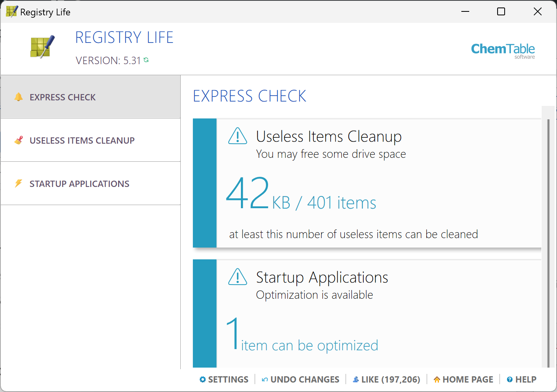Click 'Optimization is available' text
557x392 pixels.
315,295
